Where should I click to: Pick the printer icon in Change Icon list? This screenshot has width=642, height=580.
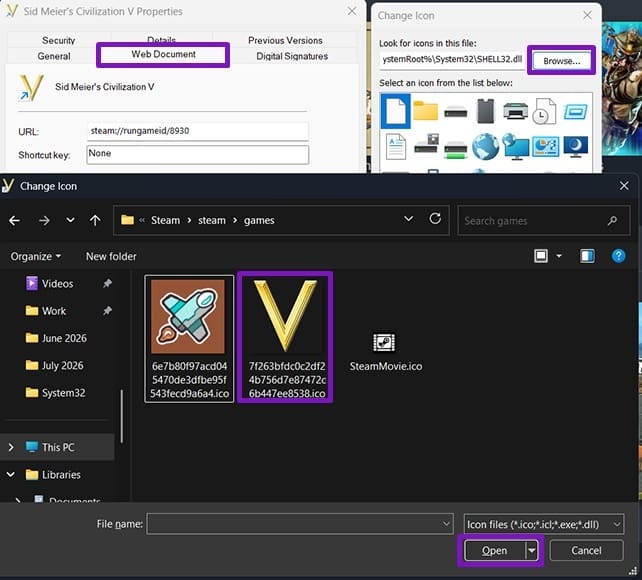click(x=515, y=111)
